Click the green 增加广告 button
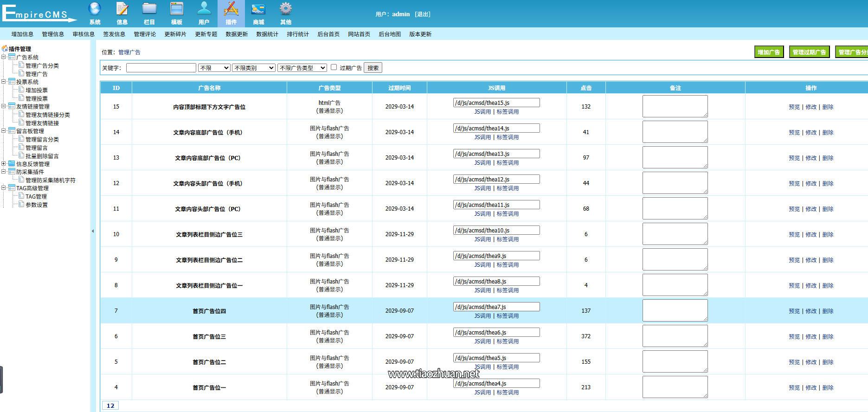 coord(769,52)
